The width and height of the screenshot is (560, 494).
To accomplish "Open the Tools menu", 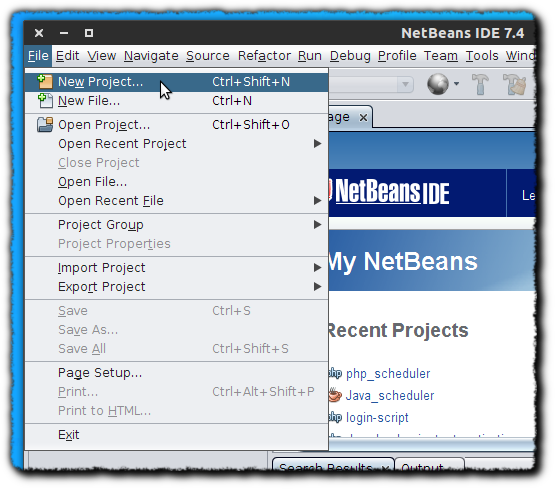I will (x=482, y=56).
